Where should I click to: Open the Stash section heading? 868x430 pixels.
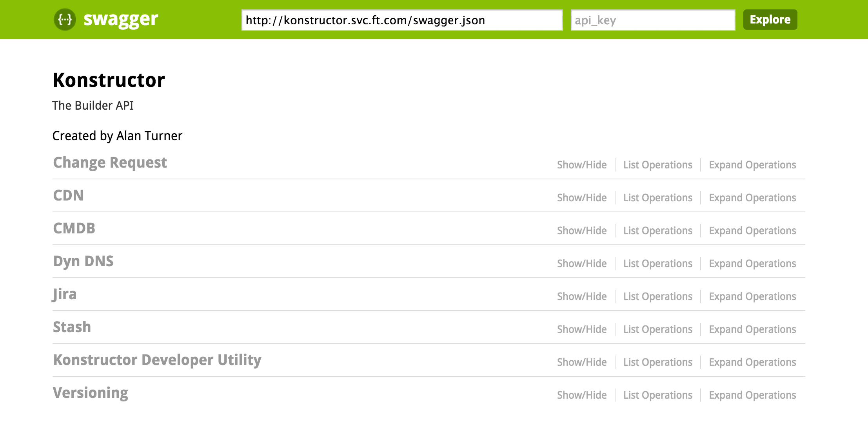(x=72, y=327)
